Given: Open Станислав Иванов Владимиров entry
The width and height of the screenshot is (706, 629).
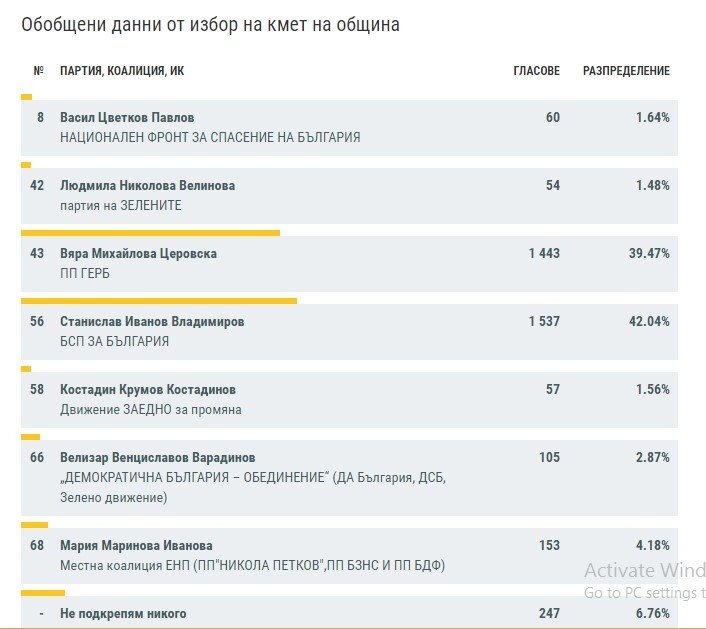Looking at the screenshot, I should click(x=152, y=321).
